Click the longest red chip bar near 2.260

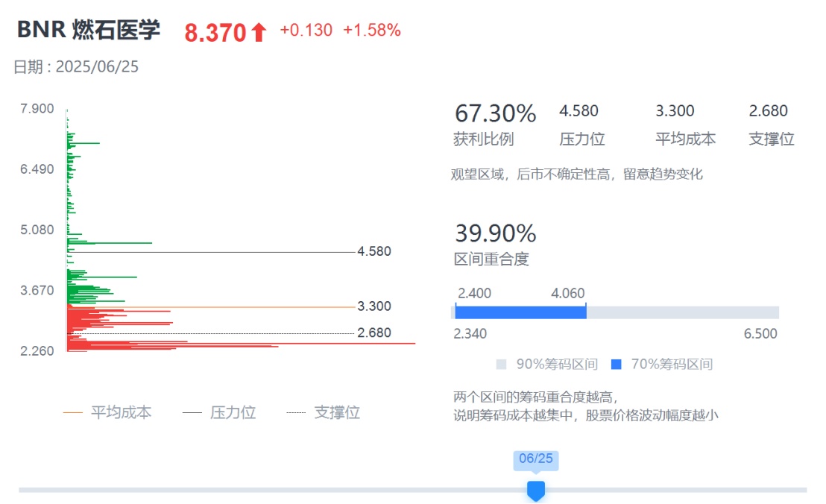298,344
